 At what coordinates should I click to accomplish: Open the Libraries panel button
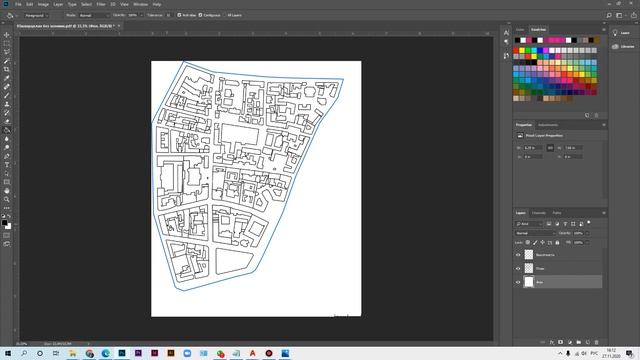pyautogui.click(x=623, y=47)
